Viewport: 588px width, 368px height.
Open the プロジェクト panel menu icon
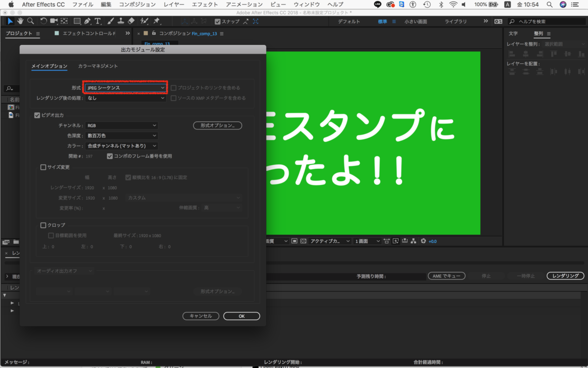(x=38, y=33)
